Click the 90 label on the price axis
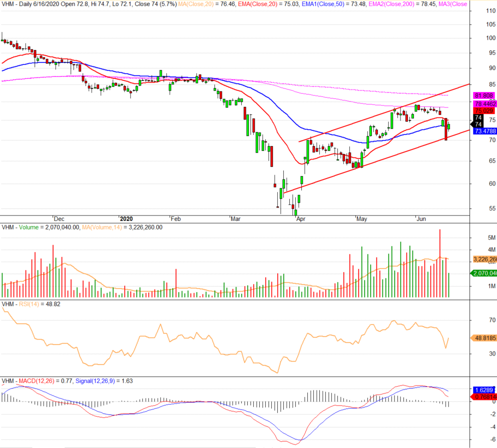 (x=492, y=68)
